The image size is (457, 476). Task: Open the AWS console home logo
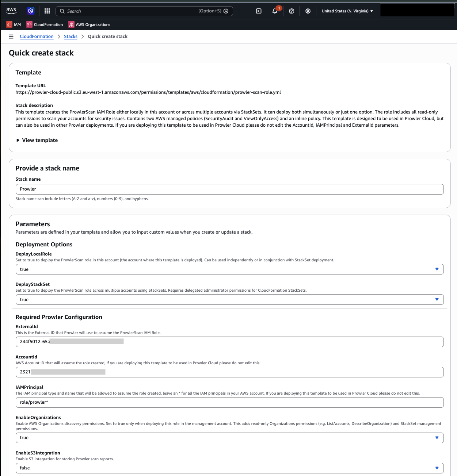coord(11,11)
